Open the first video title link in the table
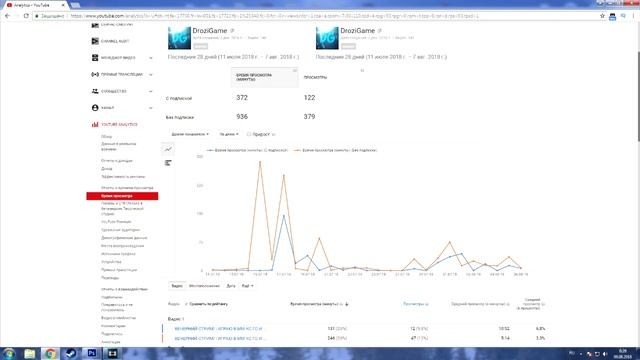The width and height of the screenshot is (640, 360). [218, 329]
